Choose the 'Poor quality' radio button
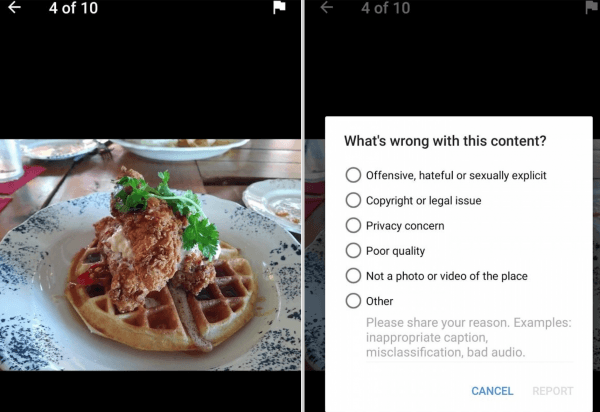 point(353,251)
